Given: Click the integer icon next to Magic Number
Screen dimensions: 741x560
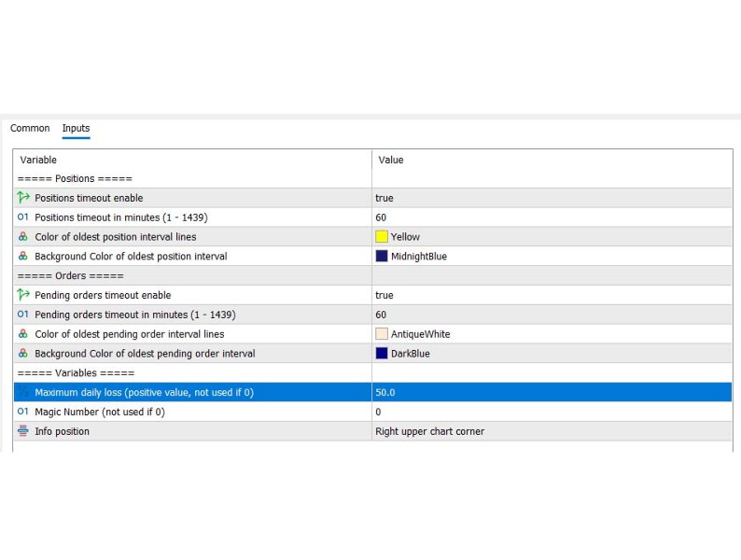Looking at the screenshot, I should click(22, 412).
